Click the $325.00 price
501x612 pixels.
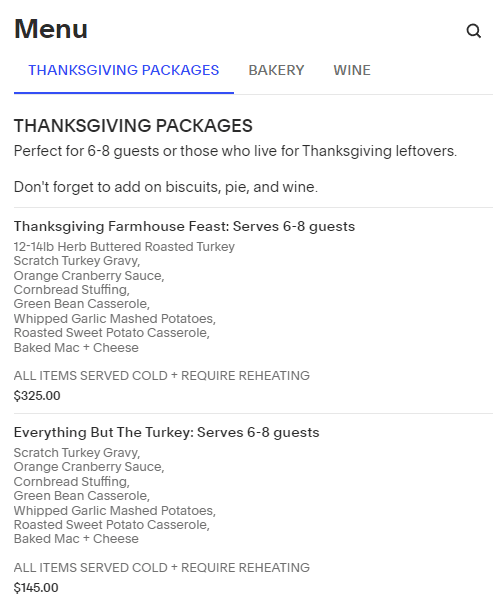point(37,395)
